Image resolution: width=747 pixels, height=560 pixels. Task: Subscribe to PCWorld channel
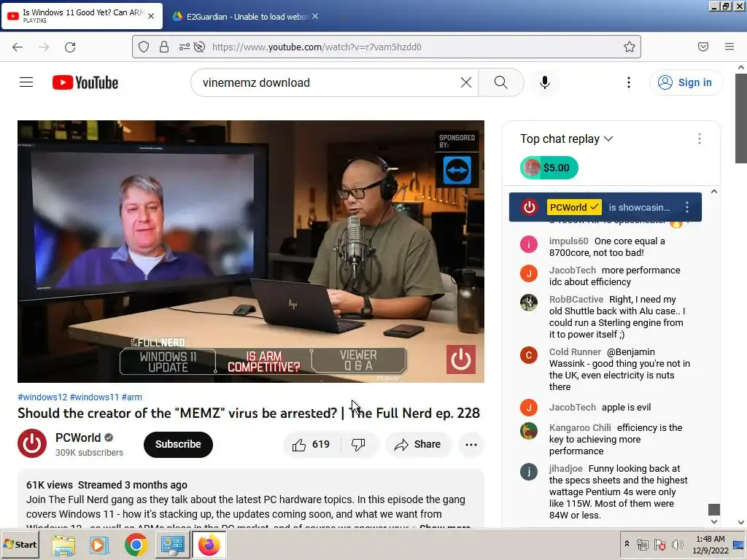click(x=178, y=444)
